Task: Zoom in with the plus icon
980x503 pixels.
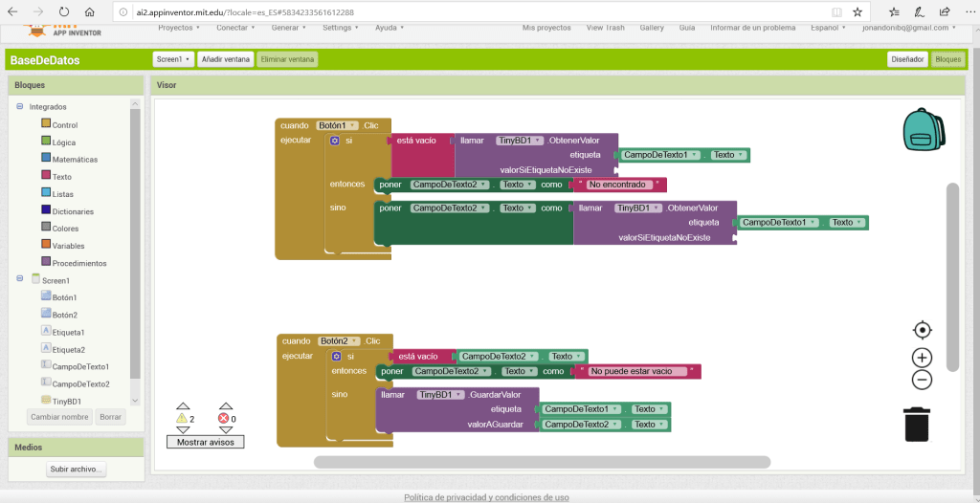Action: pyautogui.click(x=922, y=358)
